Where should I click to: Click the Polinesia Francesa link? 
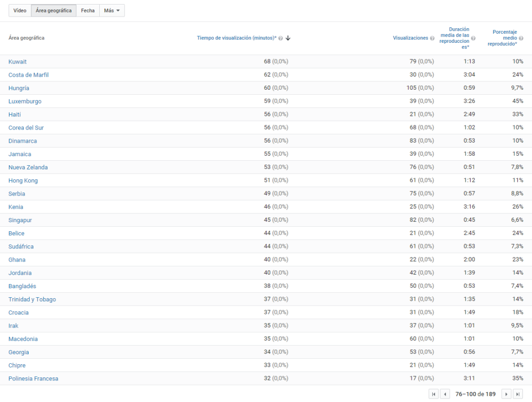click(33, 378)
